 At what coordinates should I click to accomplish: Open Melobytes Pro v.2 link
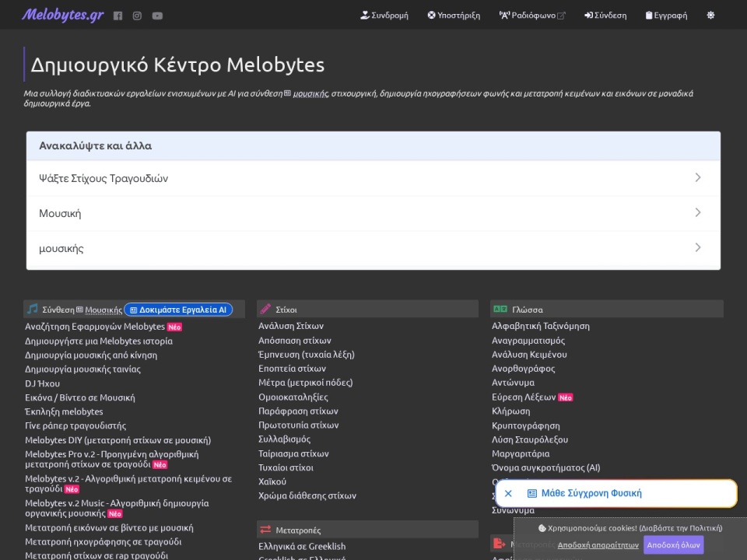112,459
